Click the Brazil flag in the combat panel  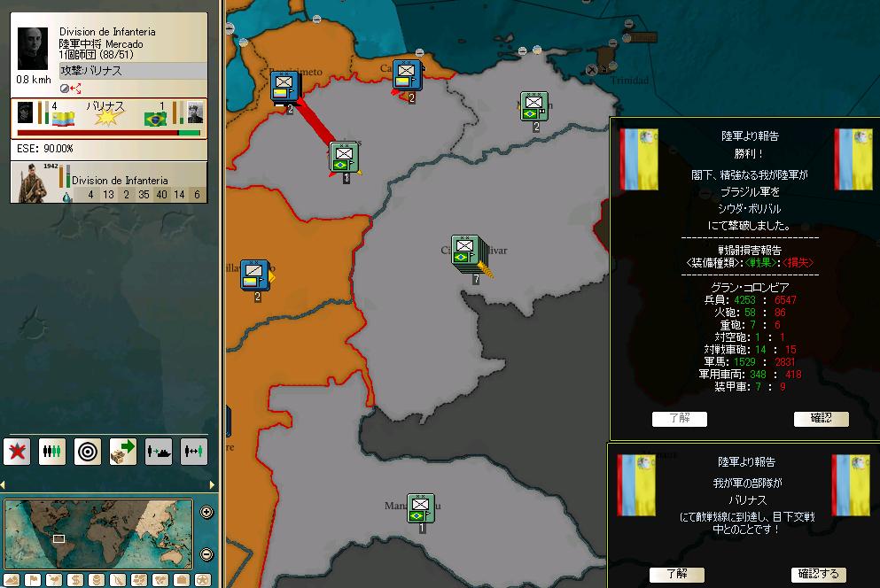[x=155, y=119]
